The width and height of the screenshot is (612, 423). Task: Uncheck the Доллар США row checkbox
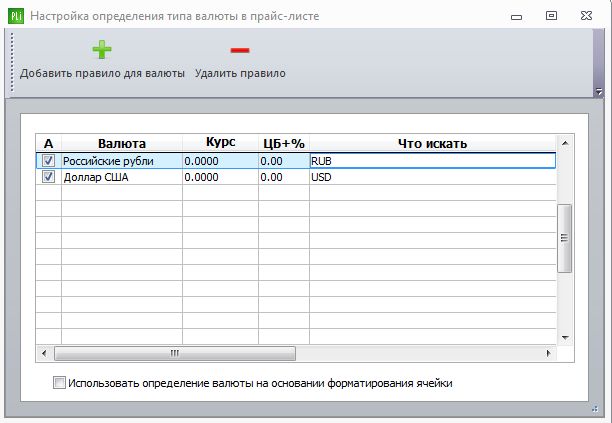[48, 177]
